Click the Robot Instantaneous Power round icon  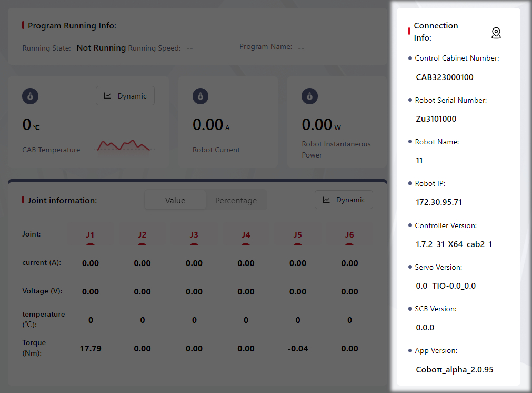[309, 96]
